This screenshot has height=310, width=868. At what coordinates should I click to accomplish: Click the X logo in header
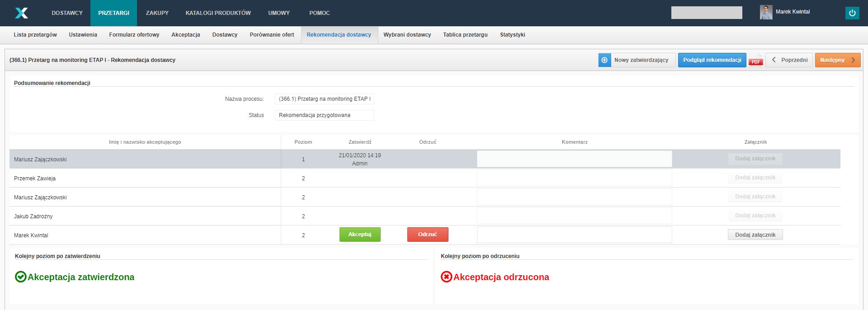point(21,13)
